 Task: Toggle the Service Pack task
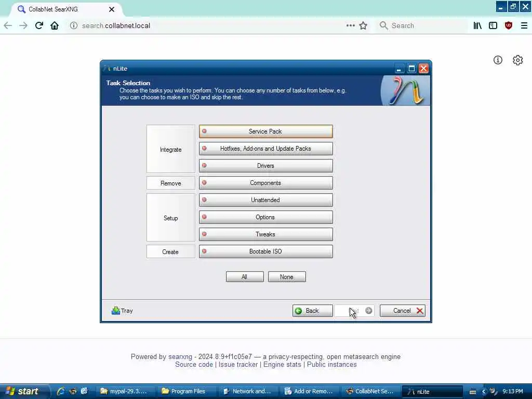pyautogui.click(x=265, y=131)
